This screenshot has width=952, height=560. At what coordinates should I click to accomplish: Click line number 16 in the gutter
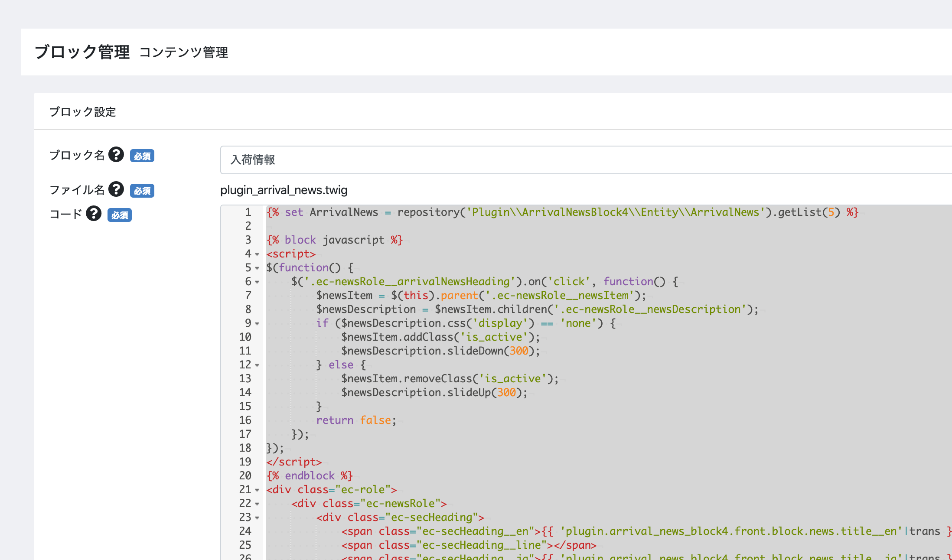tap(245, 420)
